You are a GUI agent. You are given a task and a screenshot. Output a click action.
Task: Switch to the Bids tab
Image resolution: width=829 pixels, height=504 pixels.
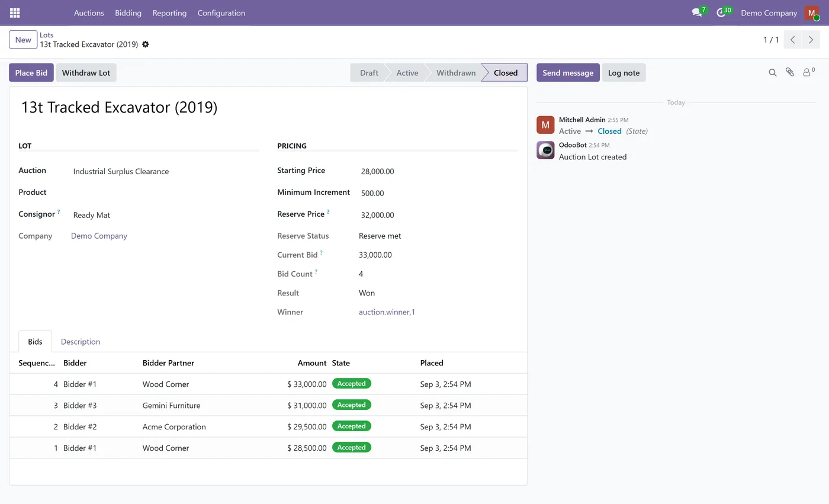coord(35,342)
